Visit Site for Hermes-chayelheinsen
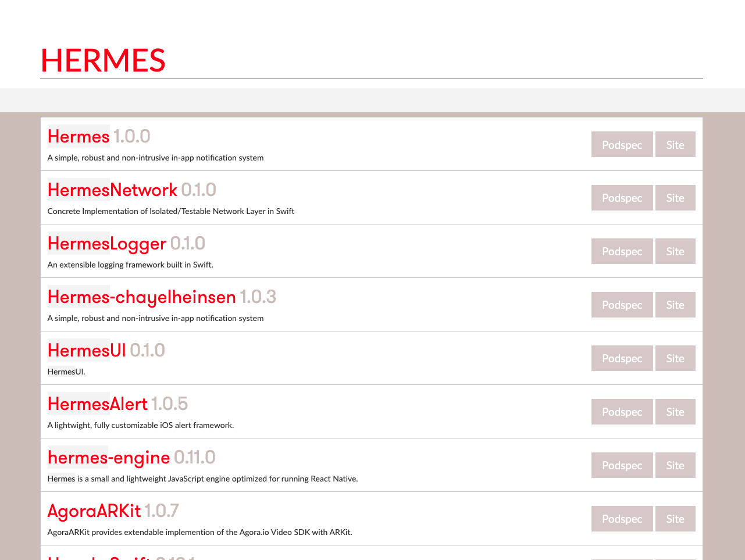Viewport: 745px width, 560px height. (675, 305)
